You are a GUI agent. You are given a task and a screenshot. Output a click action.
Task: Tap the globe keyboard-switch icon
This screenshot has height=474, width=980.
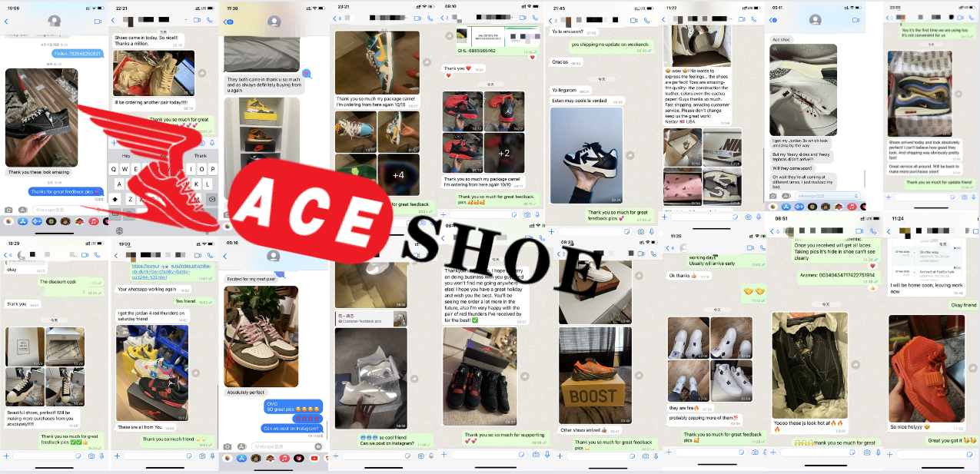(x=119, y=230)
